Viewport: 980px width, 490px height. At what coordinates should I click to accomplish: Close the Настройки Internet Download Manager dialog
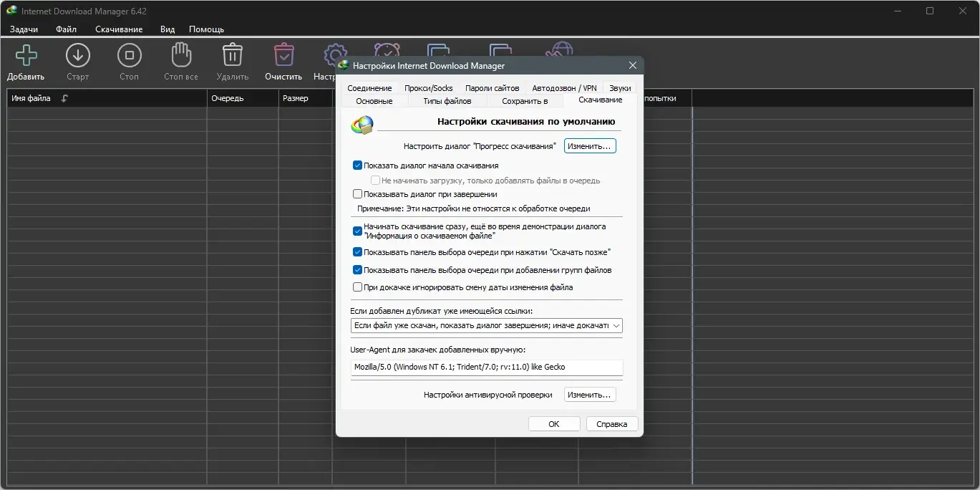(x=632, y=65)
